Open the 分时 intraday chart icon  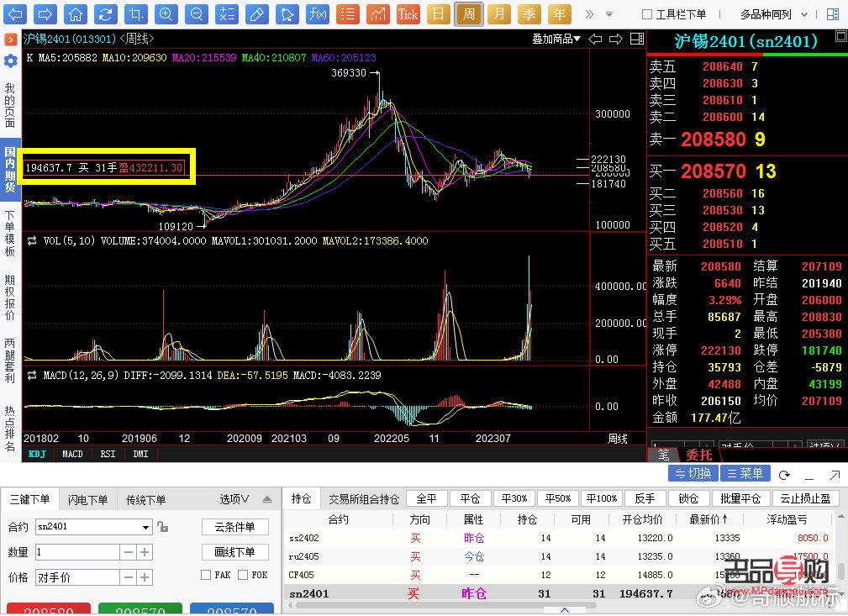[x=379, y=12]
